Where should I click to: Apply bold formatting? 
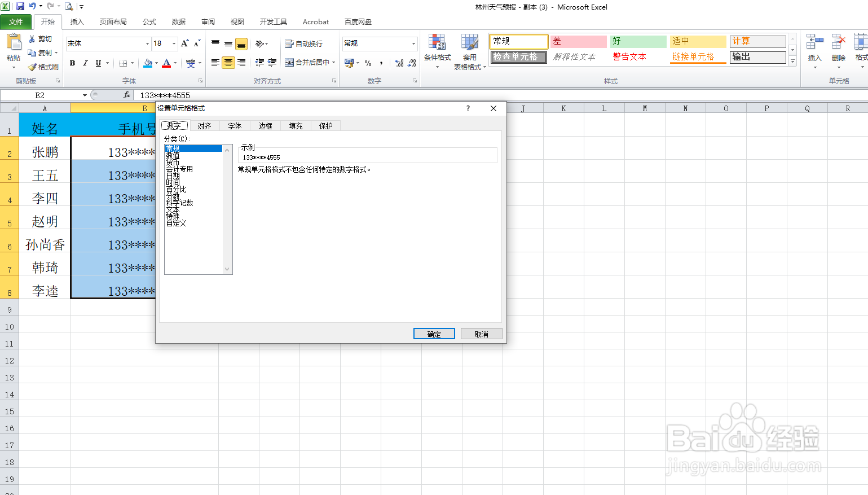[72, 63]
